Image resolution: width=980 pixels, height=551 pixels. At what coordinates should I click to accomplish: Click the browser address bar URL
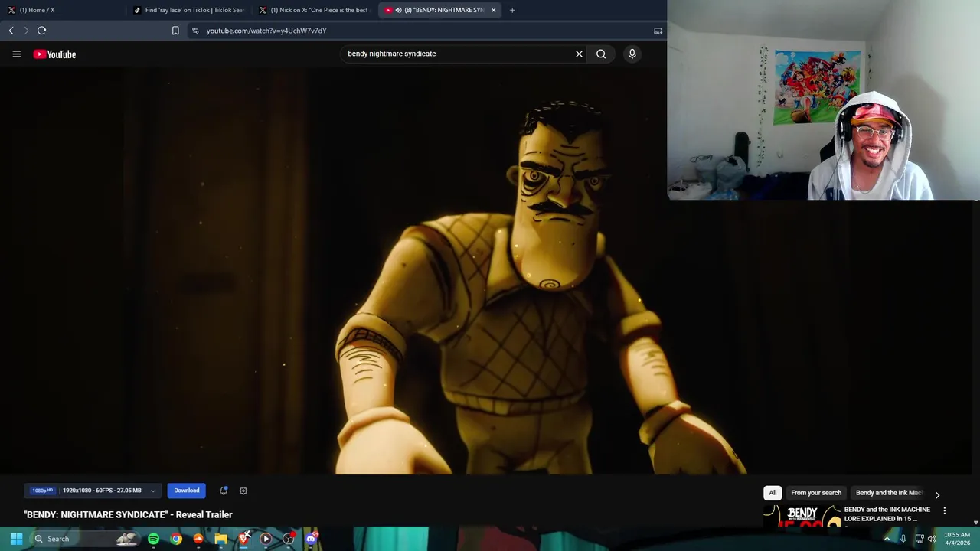click(266, 31)
